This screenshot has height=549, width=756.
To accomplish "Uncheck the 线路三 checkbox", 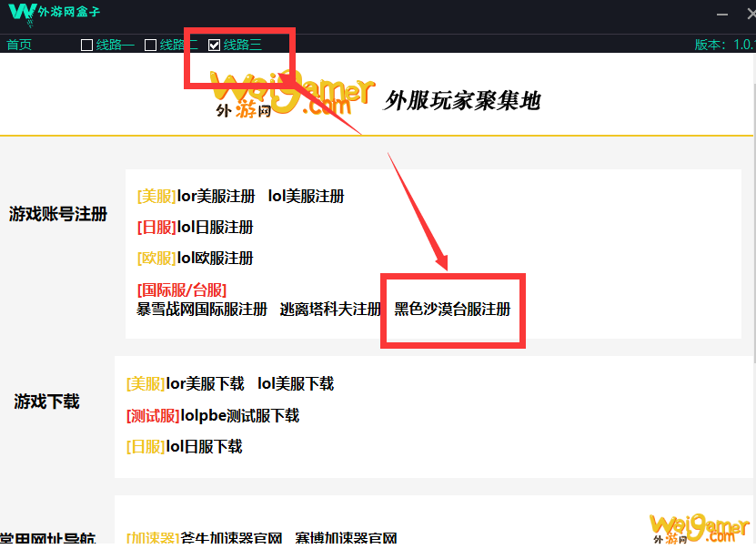I will (x=214, y=46).
